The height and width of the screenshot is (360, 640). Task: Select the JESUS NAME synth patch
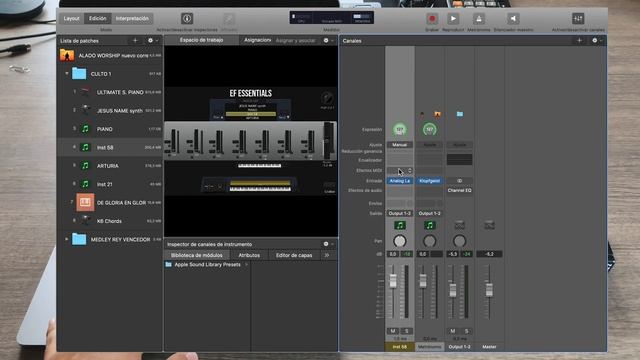pos(111,111)
